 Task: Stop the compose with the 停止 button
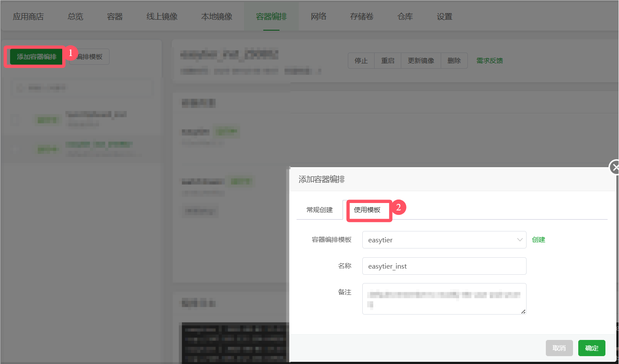tap(361, 60)
